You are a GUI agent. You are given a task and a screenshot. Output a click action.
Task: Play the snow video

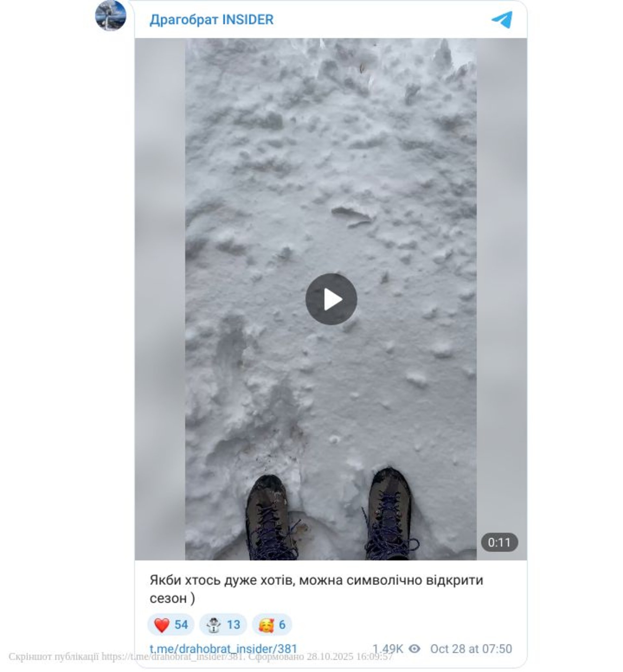pos(331,299)
